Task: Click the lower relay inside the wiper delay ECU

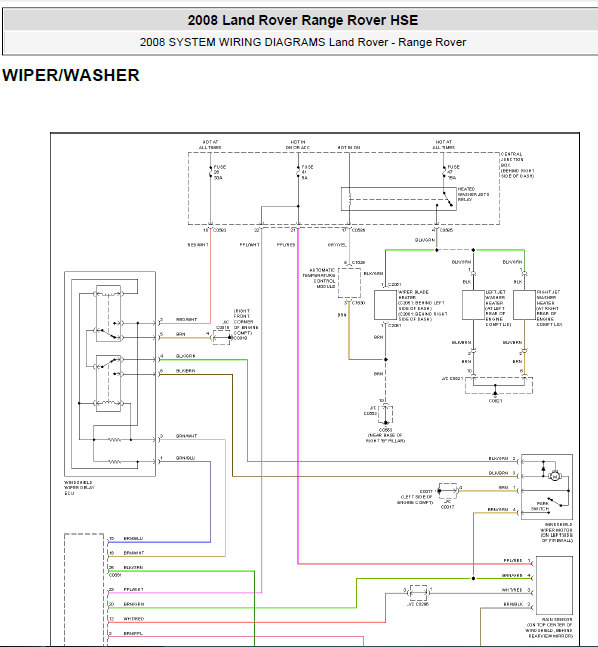Action: click(x=109, y=383)
